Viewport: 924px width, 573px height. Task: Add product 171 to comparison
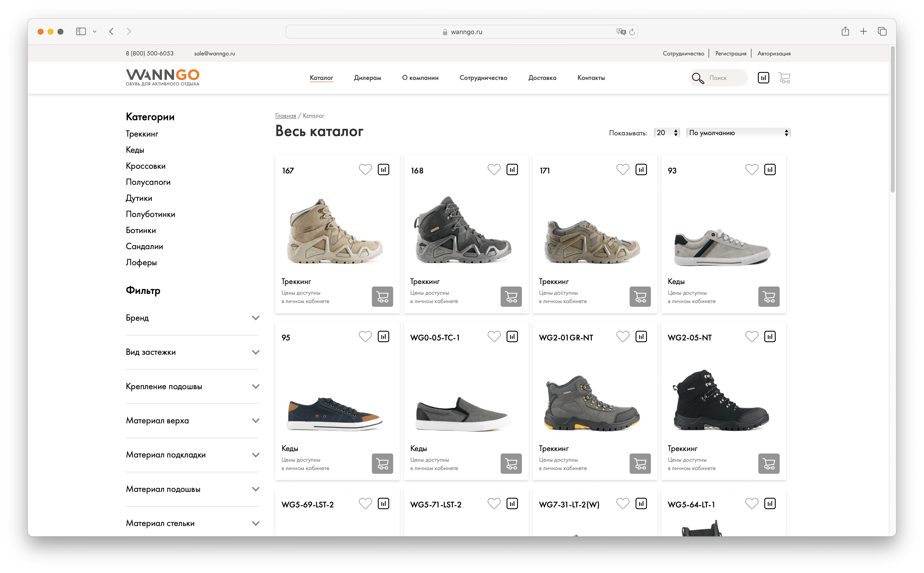(641, 169)
